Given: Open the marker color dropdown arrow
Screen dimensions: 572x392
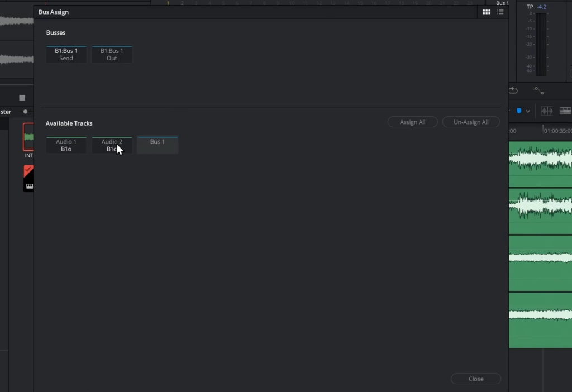Looking at the screenshot, I should click(x=527, y=111).
